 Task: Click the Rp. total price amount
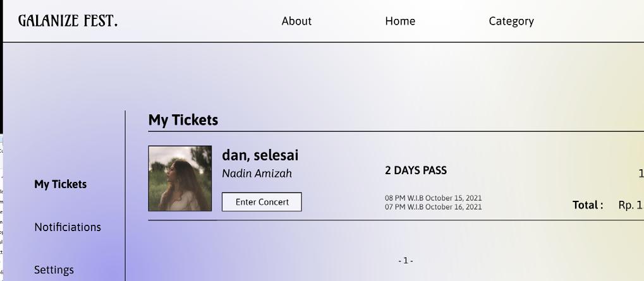631,205
